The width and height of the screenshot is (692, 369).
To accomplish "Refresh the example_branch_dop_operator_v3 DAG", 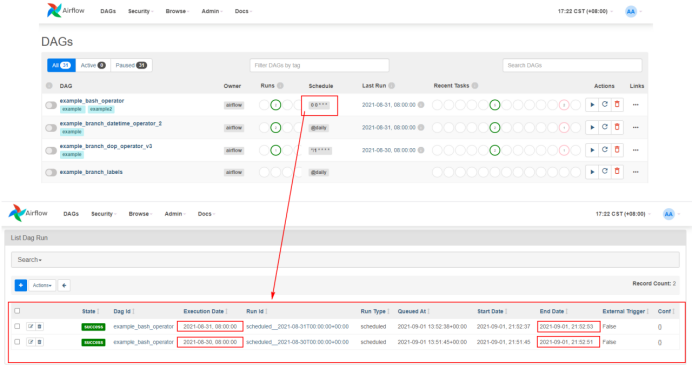I will [605, 150].
